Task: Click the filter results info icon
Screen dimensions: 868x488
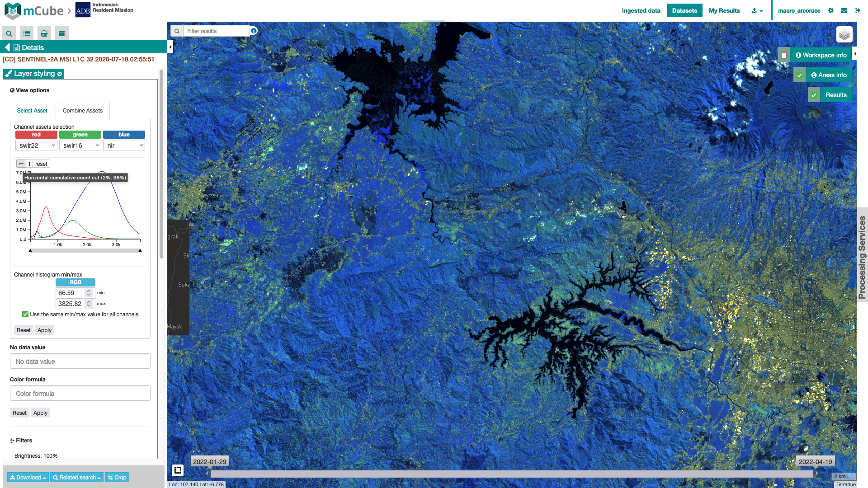Action: pyautogui.click(x=254, y=31)
